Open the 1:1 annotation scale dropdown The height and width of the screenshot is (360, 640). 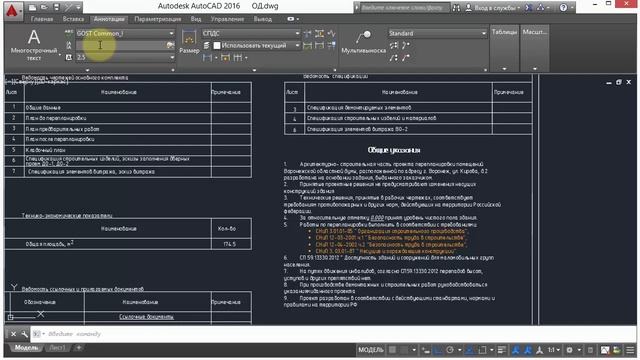point(553,350)
